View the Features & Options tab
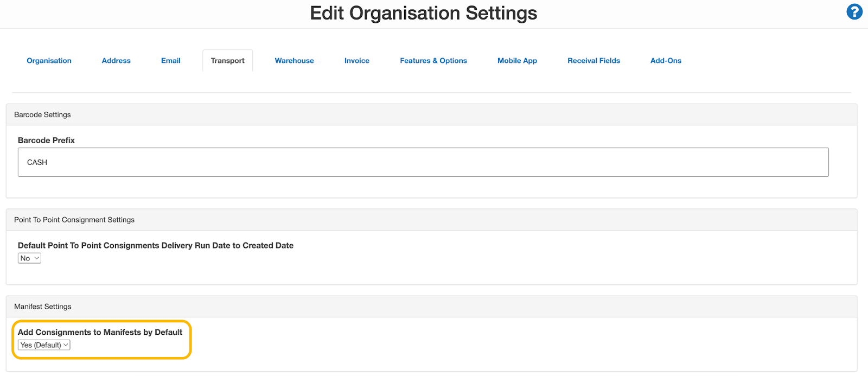The height and width of the screenshot is (376, 868). click(x=433, y=61)
